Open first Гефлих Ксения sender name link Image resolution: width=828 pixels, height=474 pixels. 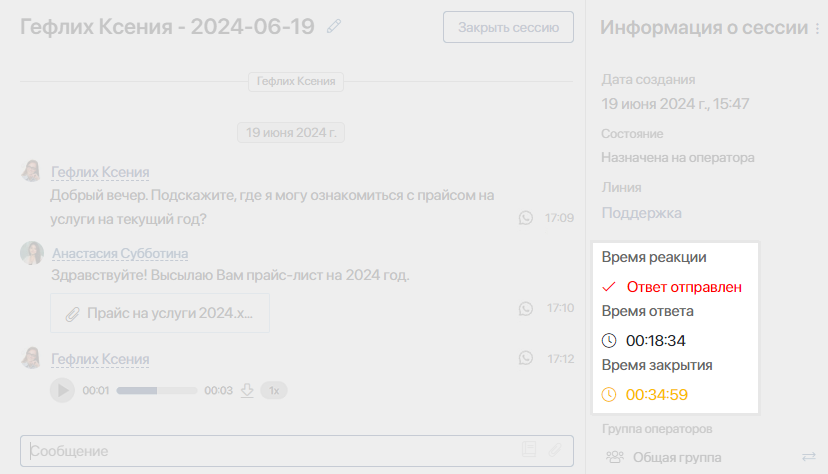tap(100, 172)
